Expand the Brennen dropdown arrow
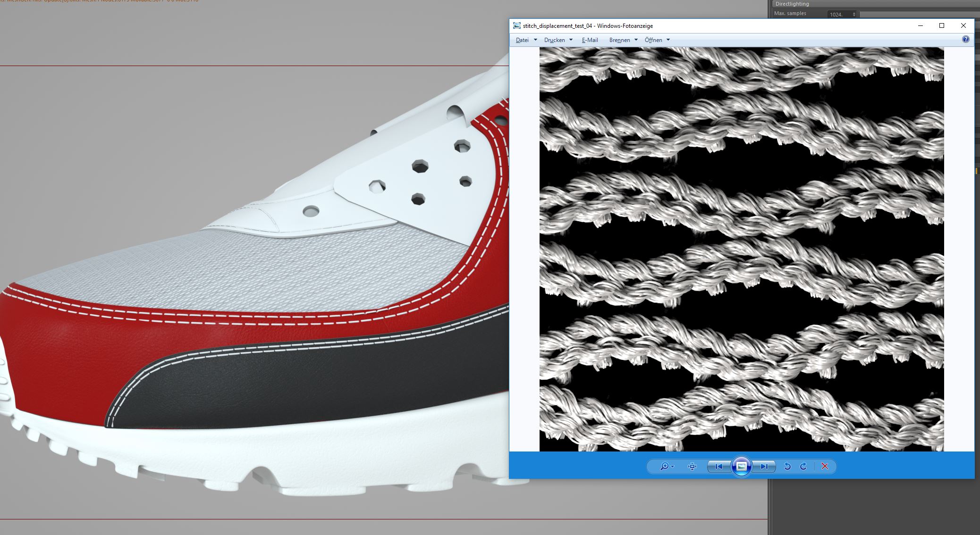Image resolution: width=980 pixels, height=535 pixels. pos(636,40)
